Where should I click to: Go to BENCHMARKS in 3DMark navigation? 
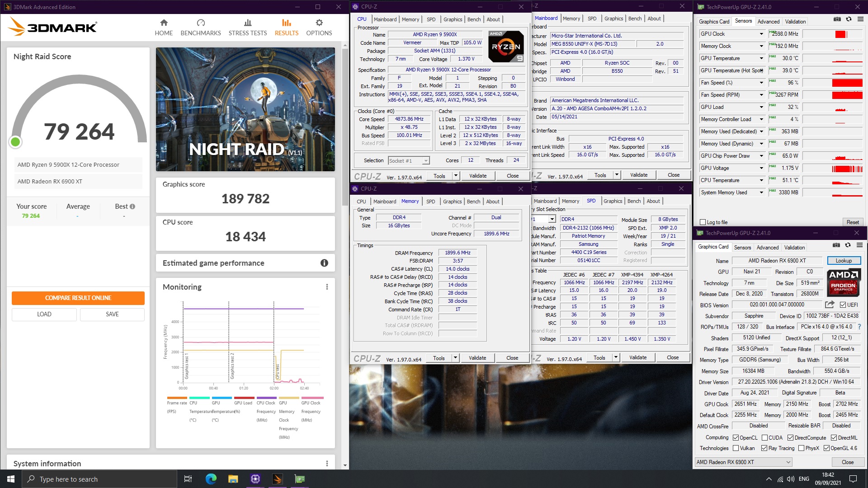click(201, 28)
